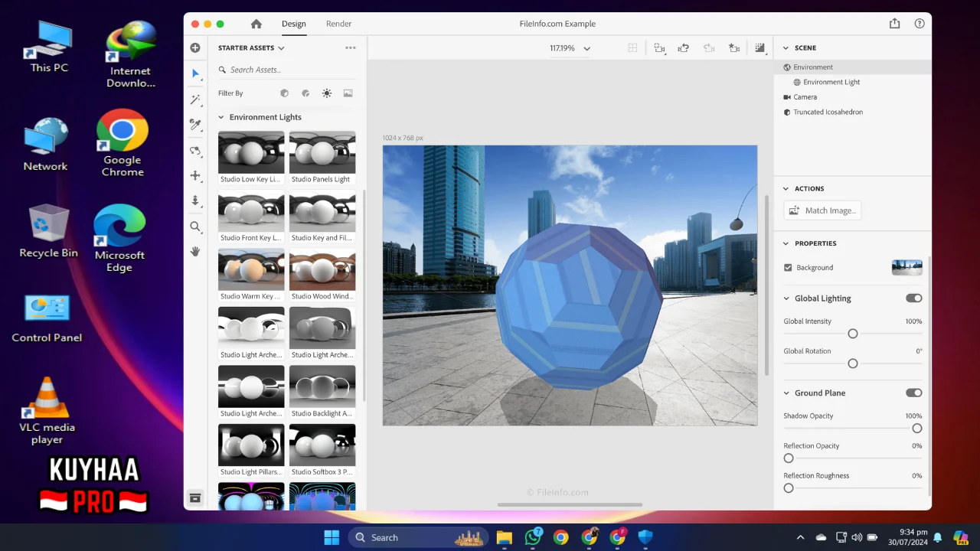Click the Frame Selection icon
This screenshot has width=980, height=551.
click(632, 47)
